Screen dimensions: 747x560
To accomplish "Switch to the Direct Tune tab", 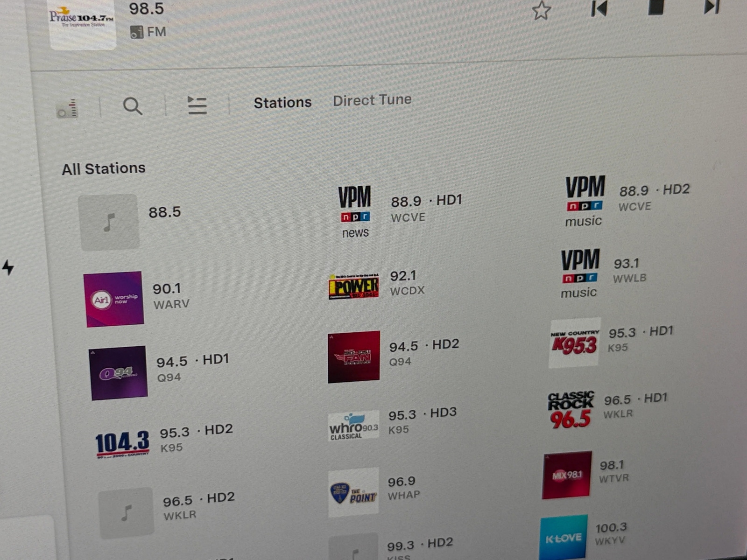I will [x=372, y=100].
